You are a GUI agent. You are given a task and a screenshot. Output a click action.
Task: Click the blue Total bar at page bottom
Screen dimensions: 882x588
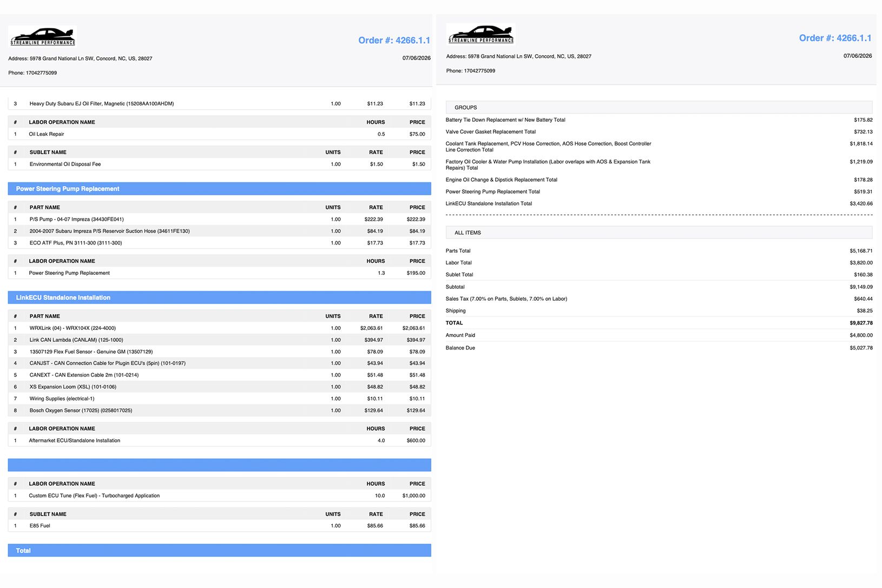tap(220, 551)
